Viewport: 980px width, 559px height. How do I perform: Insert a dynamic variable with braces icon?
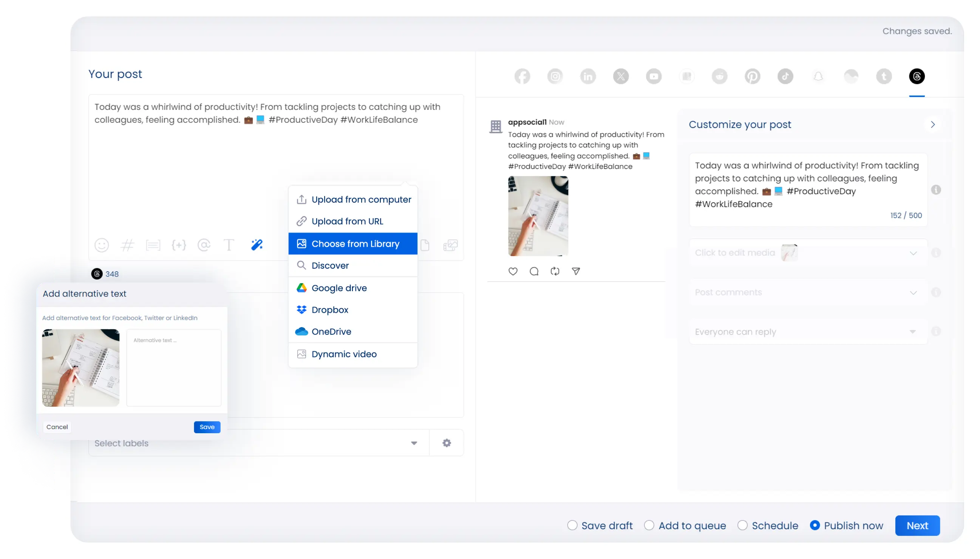pos(179,245)
